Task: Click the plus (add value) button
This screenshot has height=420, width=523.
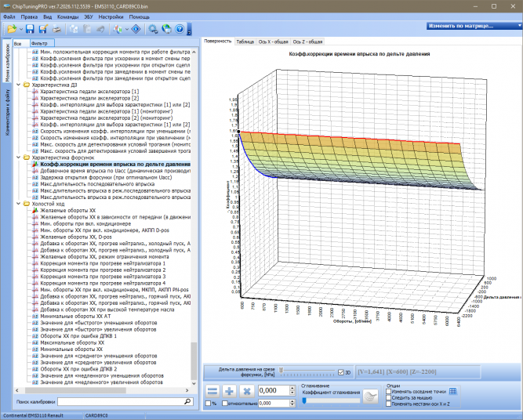Action: [229, 391]
